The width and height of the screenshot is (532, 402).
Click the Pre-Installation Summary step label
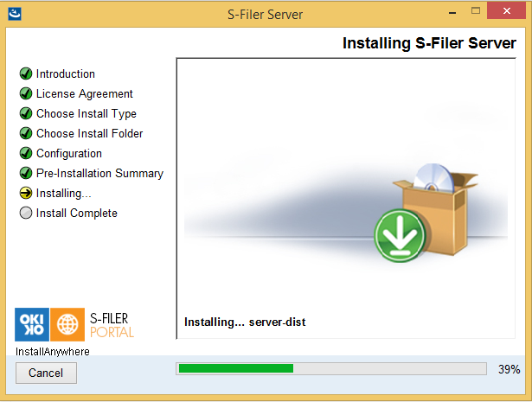(x=99, y=174)
